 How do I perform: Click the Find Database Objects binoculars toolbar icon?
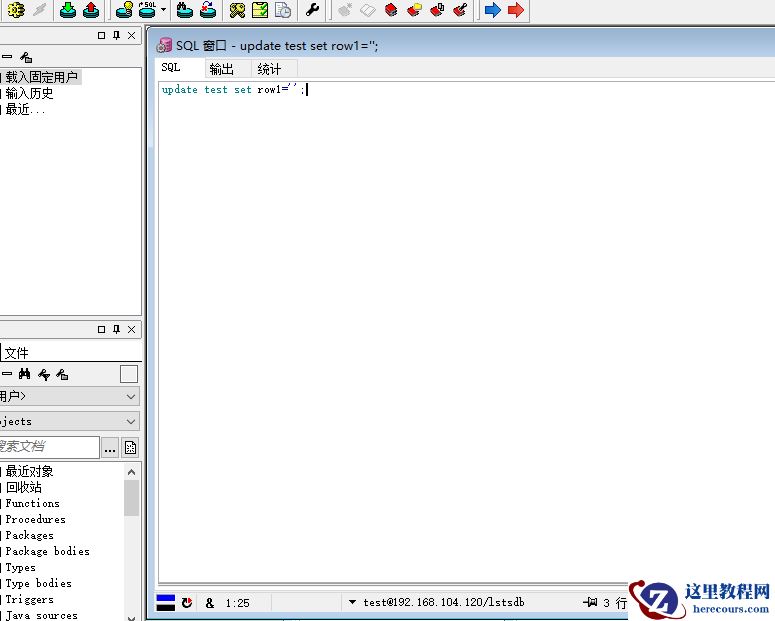click(x=184, y=10)
